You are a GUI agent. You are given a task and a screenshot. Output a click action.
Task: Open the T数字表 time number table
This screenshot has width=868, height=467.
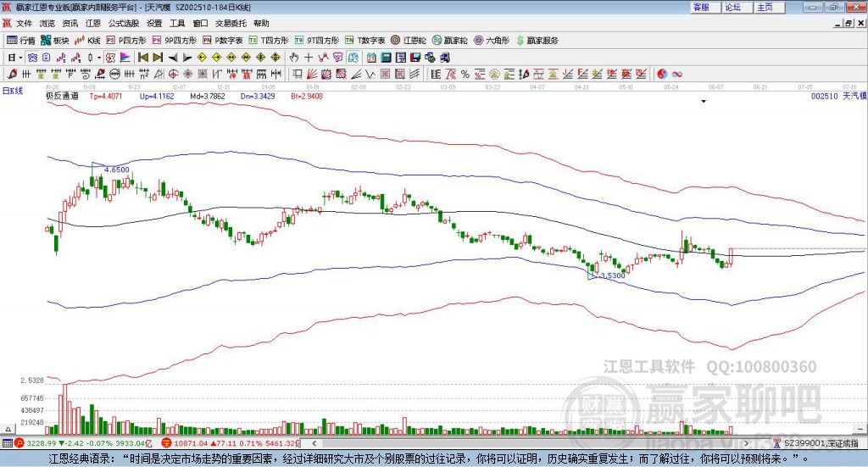click(x=364, y=41)
